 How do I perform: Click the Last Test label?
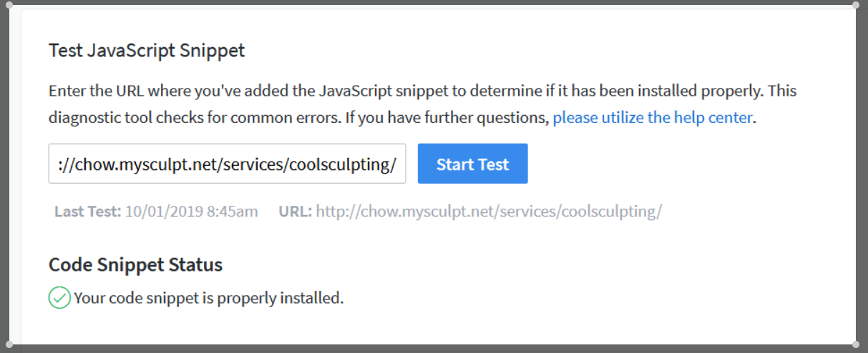[x=87, y=212]
